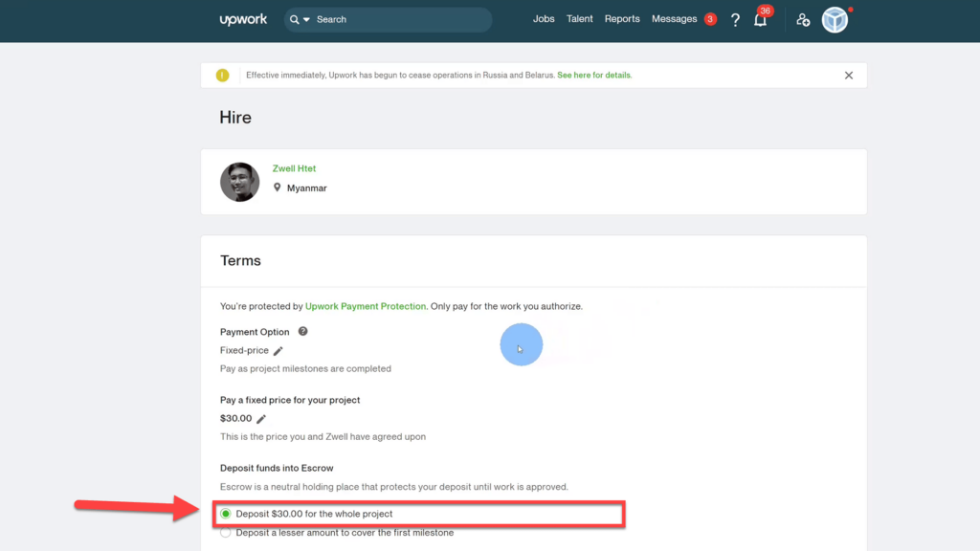Open the notifications bell icon

pos(760,20)
